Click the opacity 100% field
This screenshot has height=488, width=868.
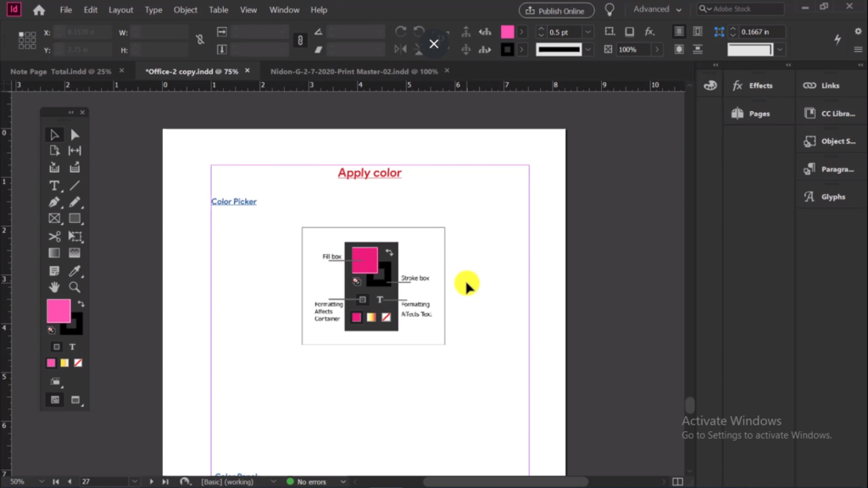click(x=633, y=50)
